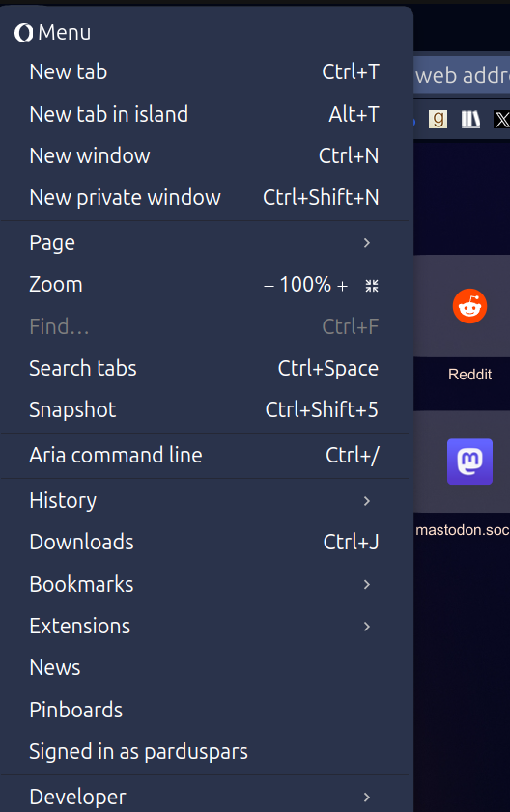Decrease zoom with the minus button
Image resolution: width=510 pixels, height=812 pixels.
coord(269,286)
